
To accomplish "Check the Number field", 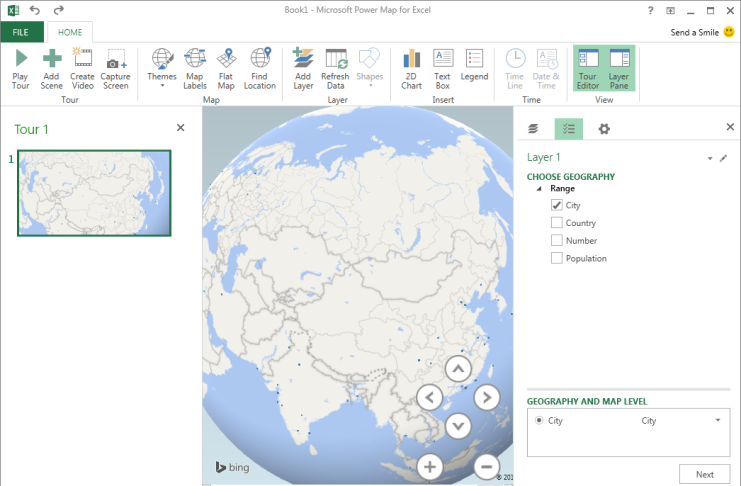I will pos(556,241).
